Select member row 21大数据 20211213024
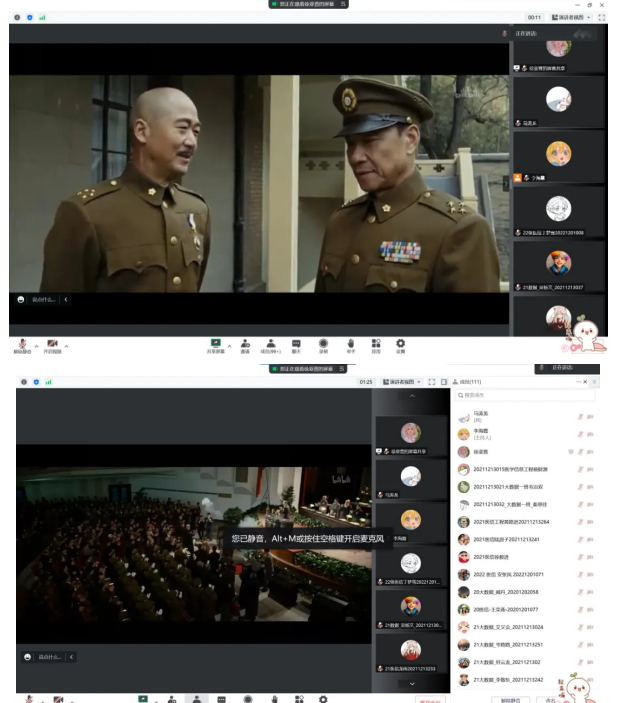 pos(525,627)
